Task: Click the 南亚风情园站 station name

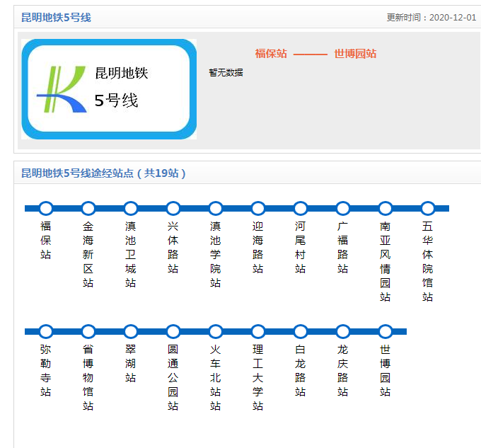Action: 385,261
